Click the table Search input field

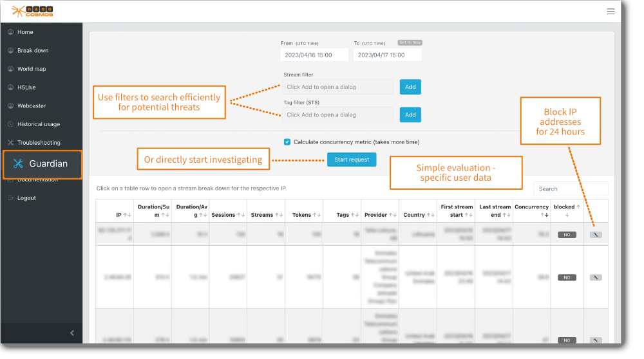[x=571, y=189]
